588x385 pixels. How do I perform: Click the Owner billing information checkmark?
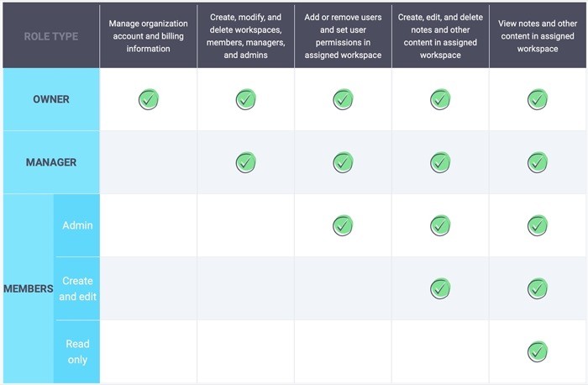click(x=149, y=99)
